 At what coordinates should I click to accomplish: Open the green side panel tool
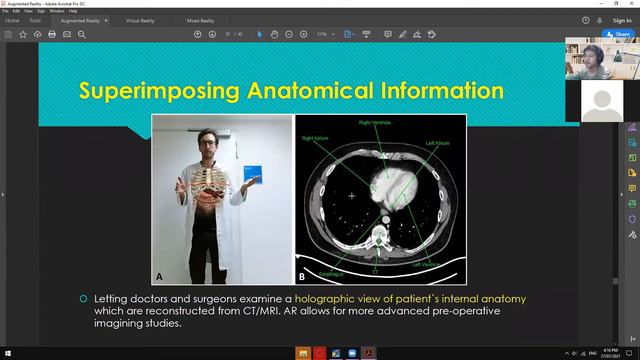tap(632, 158)
